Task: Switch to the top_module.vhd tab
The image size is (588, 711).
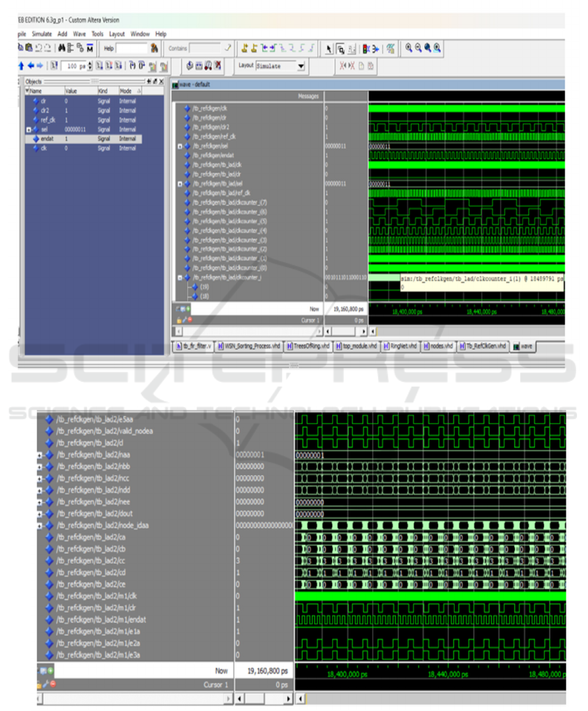Action: click(356, 346)
